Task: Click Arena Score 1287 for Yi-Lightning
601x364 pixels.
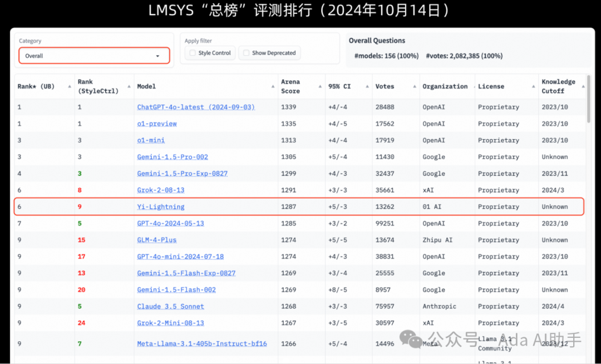Action: click(289, 207)
